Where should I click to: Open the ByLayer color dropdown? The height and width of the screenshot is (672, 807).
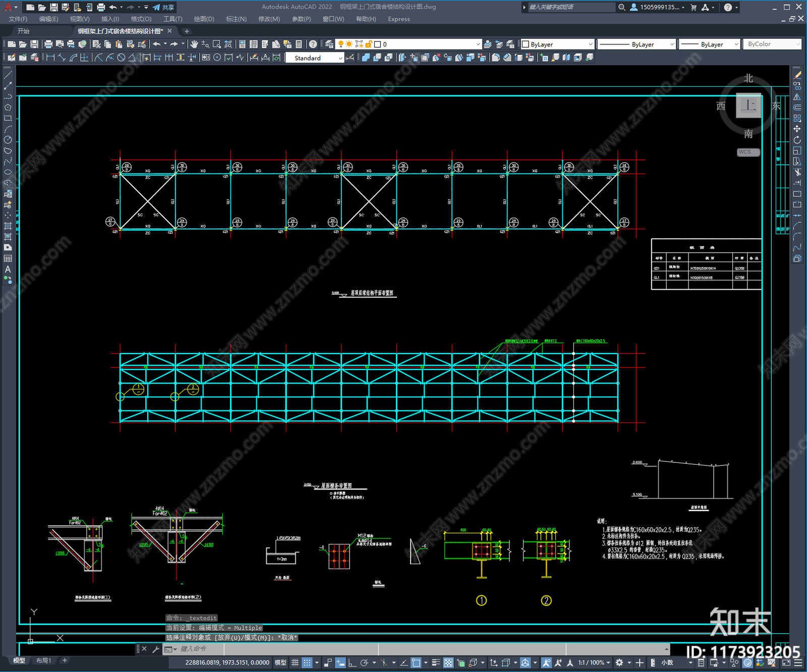point(557,44)
